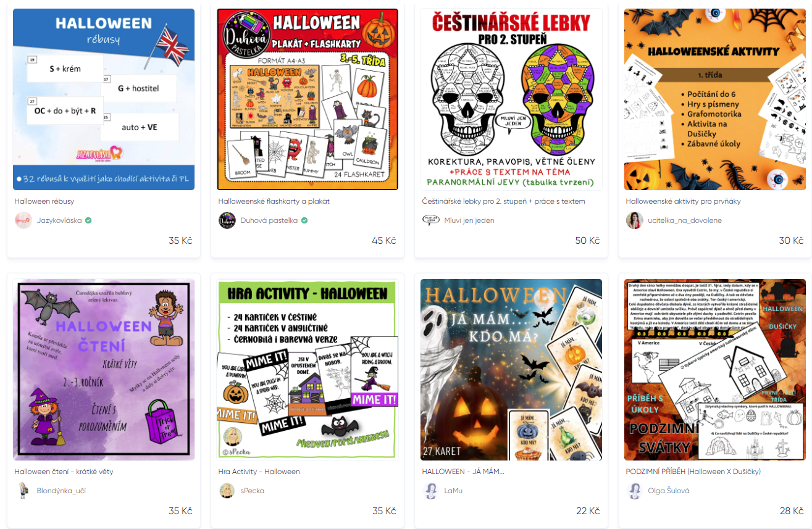Screen dimensions: 812x529
Task: Open Češtinářské lebky skull thumbnail
Action: (511, 99)
